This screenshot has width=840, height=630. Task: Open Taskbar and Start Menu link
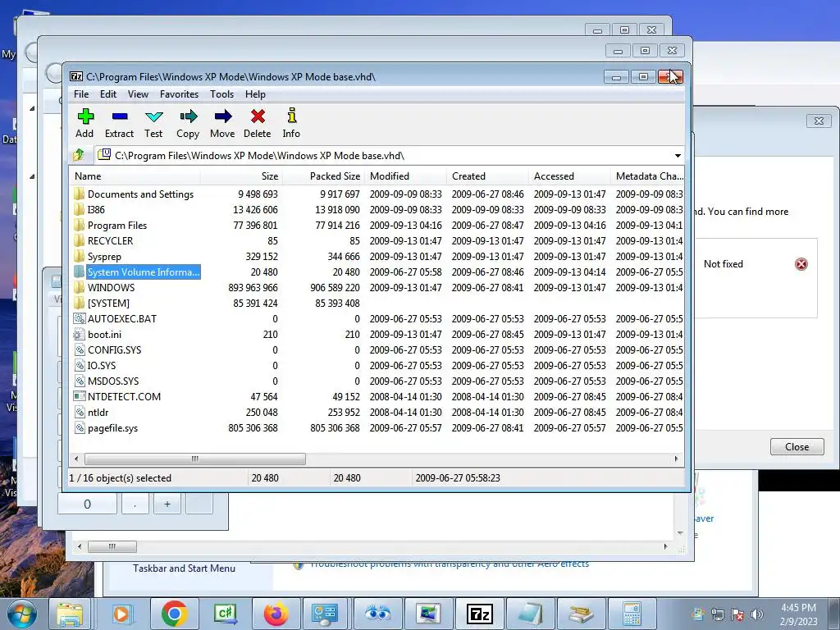click(x=185, y=568)
